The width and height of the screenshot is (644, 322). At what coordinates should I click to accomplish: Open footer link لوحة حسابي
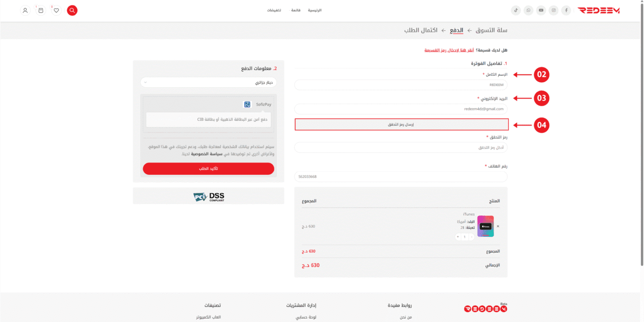point(307,317)
